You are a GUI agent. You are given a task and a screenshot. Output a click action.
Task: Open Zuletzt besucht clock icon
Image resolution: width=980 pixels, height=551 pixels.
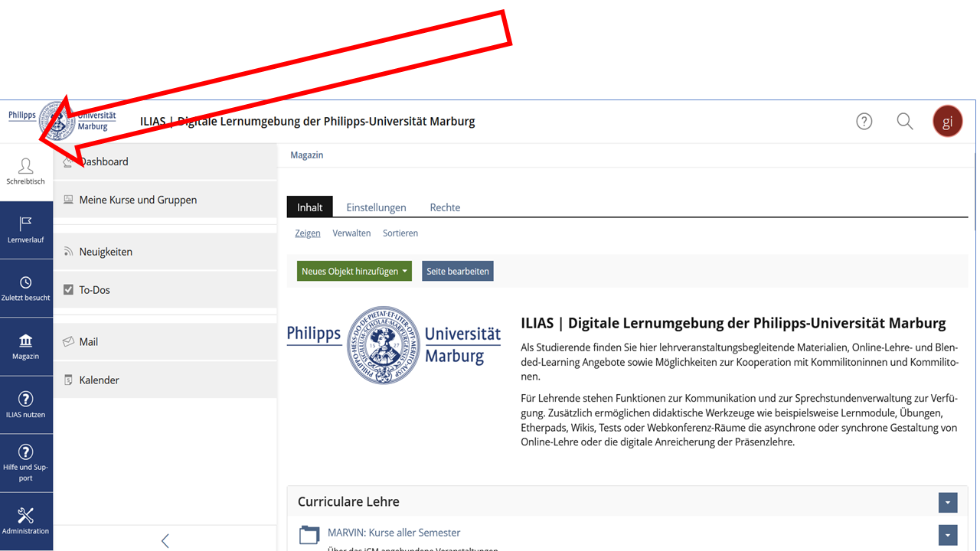click(x=26, y=289)
